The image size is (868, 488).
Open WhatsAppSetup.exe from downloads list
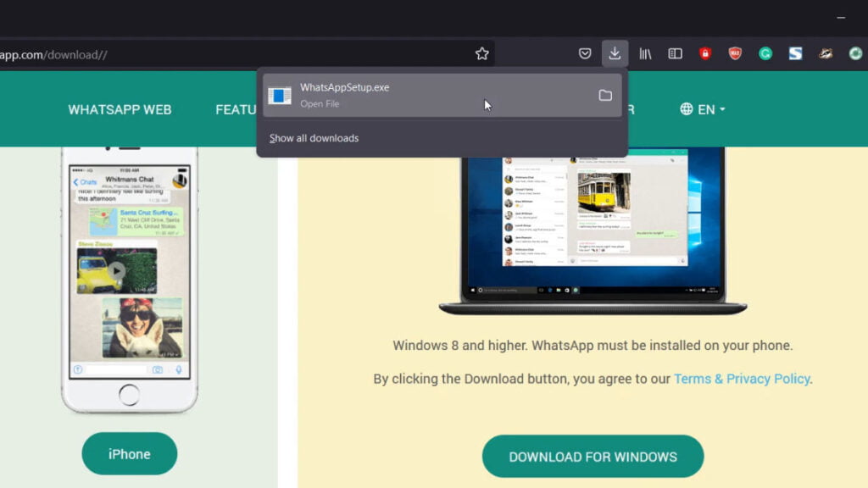(x=424, y=95)
